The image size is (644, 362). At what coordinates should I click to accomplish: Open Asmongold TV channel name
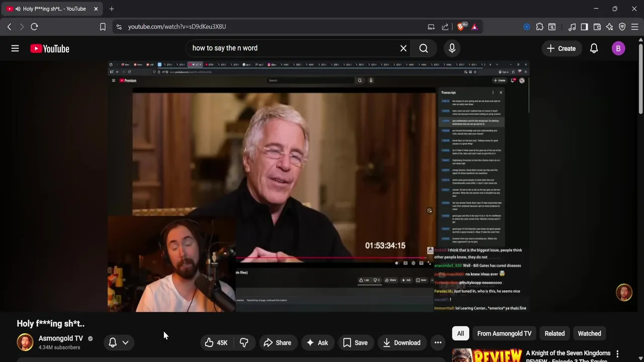click(x=61, y=338)
